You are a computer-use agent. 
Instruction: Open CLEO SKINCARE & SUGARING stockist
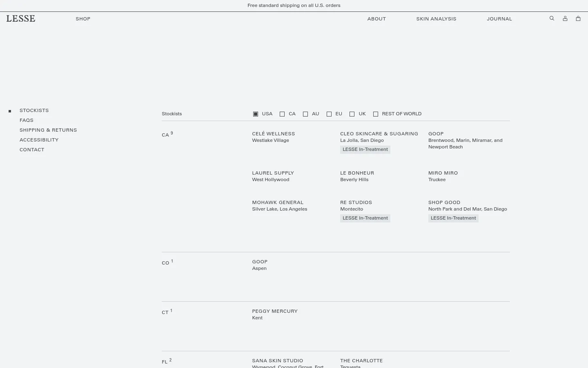379,134
